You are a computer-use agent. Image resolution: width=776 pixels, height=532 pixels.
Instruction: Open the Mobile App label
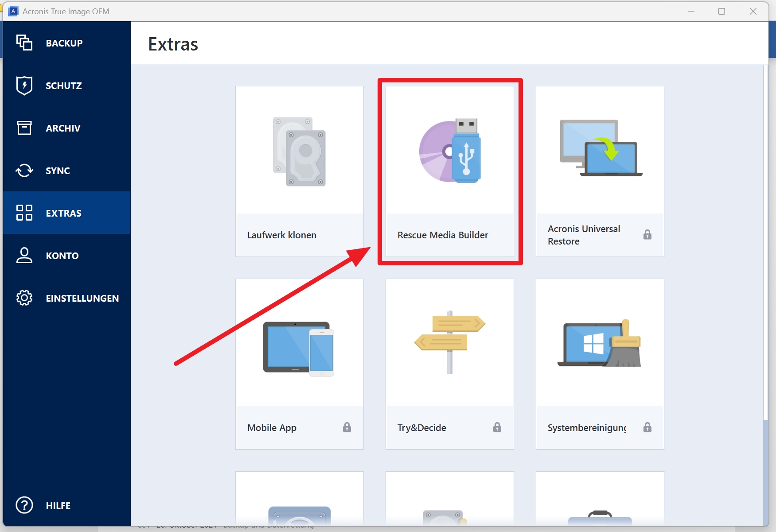coord(272,428)
